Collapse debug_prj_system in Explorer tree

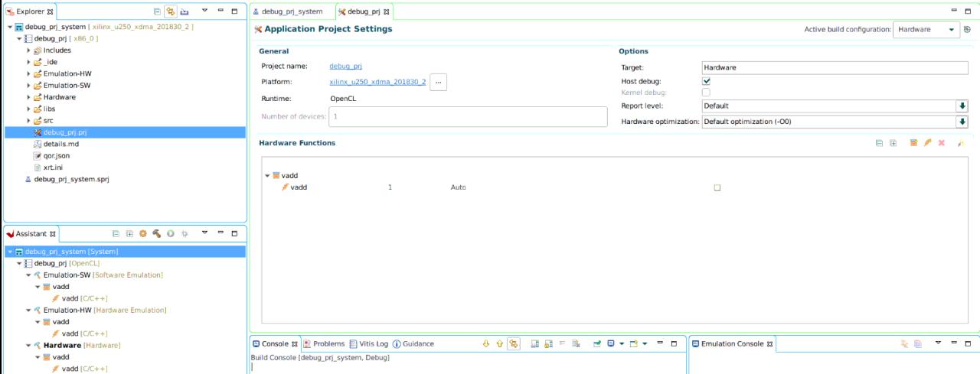pos(10,27)
